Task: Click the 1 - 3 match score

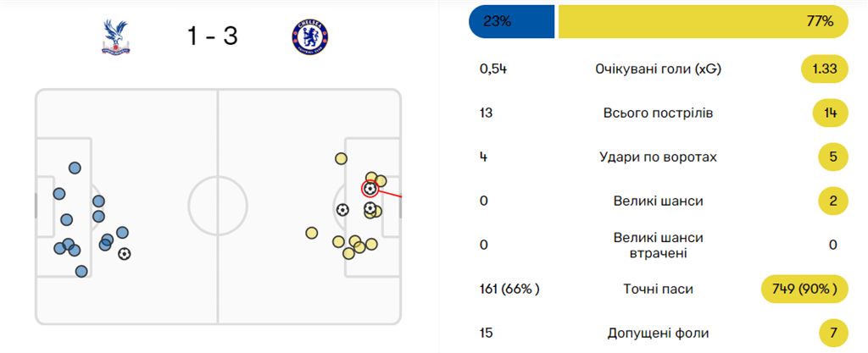Action: point(213,36)
